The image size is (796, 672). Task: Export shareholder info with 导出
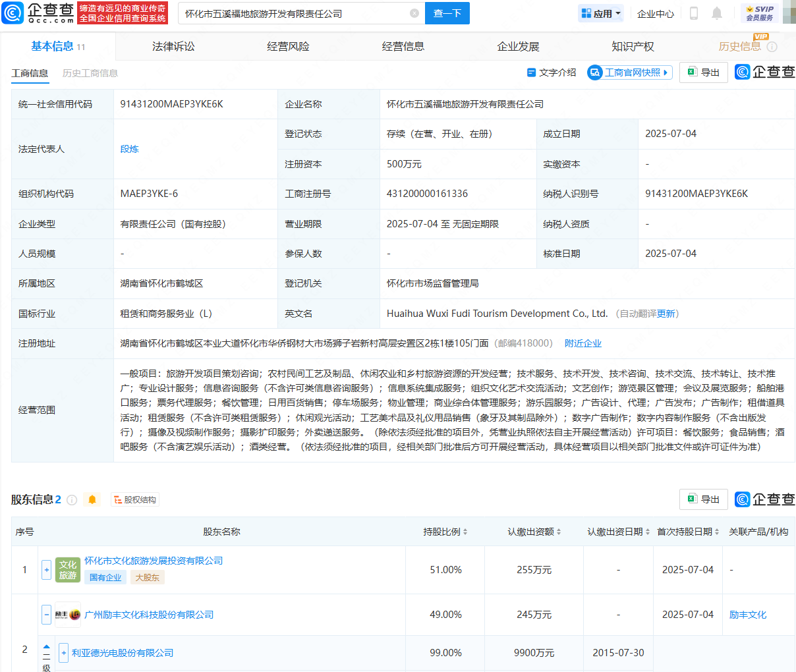coord(704,499)
